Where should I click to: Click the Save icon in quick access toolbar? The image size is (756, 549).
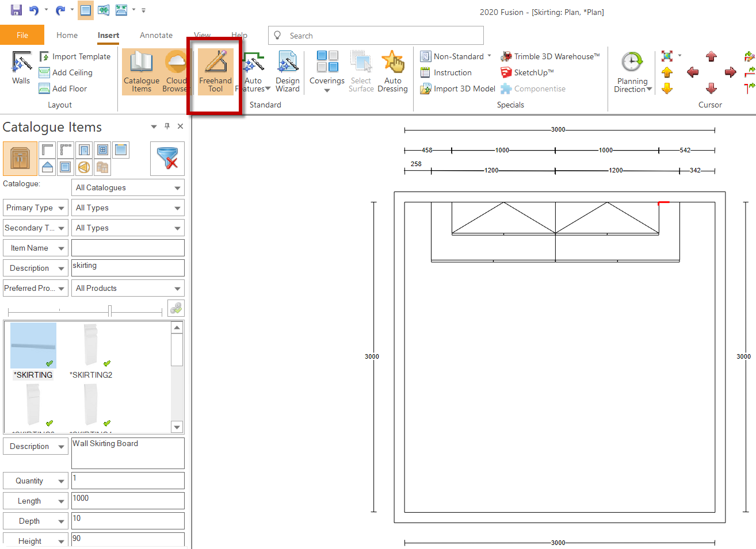coord(16,10)
